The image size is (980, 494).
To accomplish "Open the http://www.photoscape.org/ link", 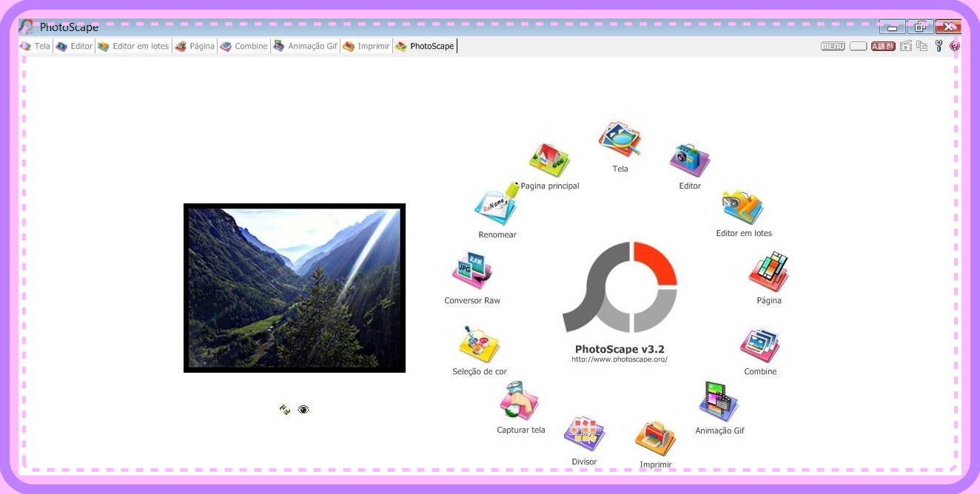I will point(620,359).
